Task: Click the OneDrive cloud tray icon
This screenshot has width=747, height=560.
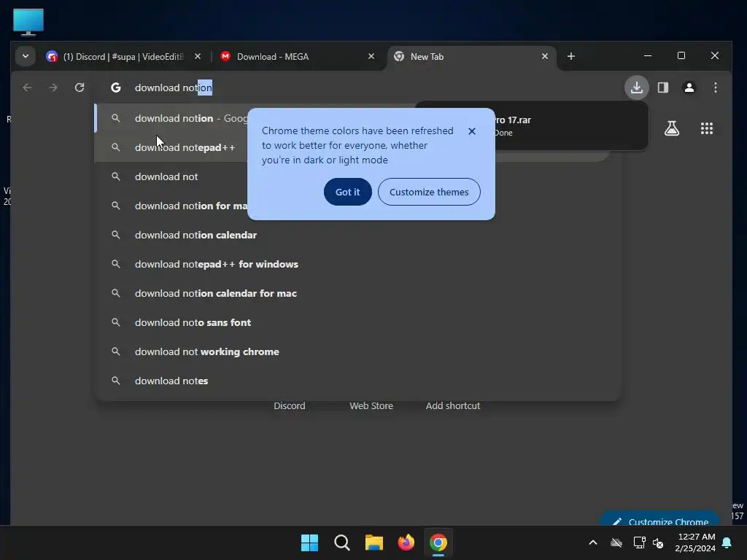Action: 616,542
